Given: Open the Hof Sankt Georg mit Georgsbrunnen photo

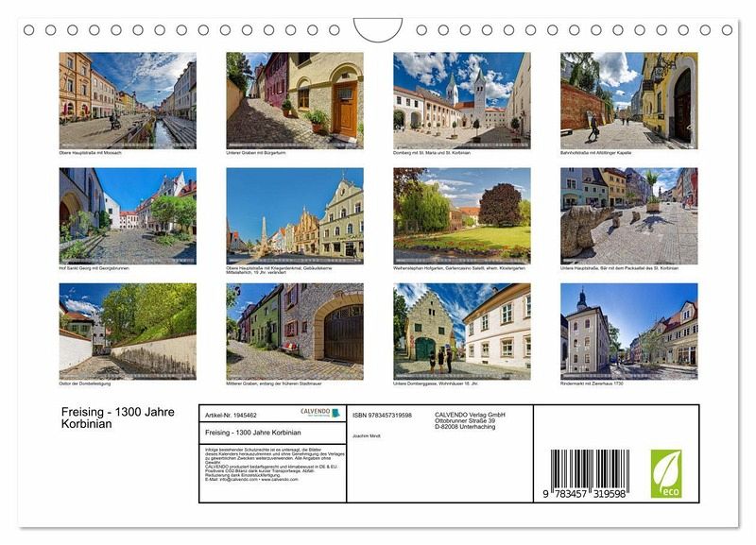Looking at the screenshot, I should pos(128,215).
